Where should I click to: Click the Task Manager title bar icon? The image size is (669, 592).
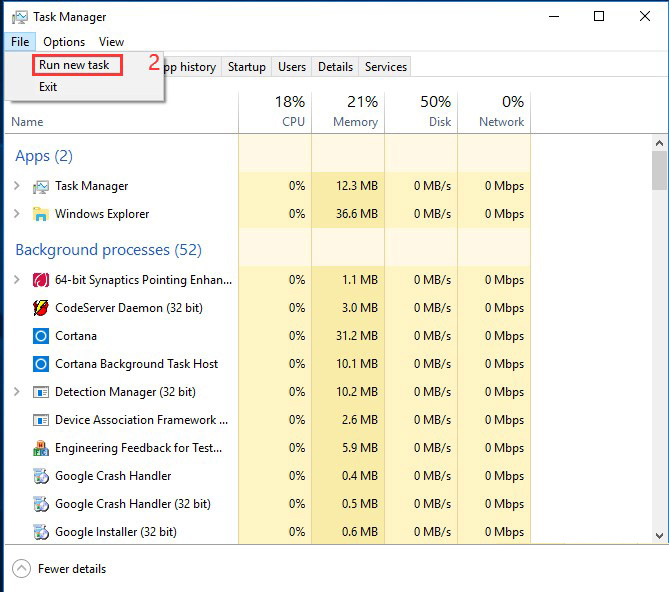[20, 17]
